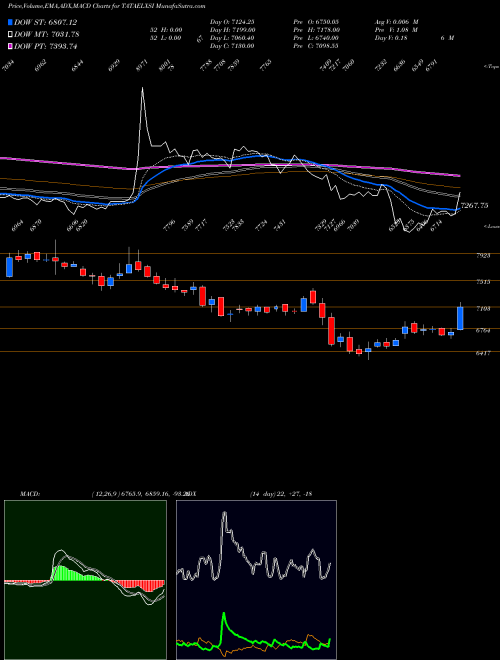Click the 6764 price level label
Image resolution: width=500 pixels, height=660 pixels.
483,330
